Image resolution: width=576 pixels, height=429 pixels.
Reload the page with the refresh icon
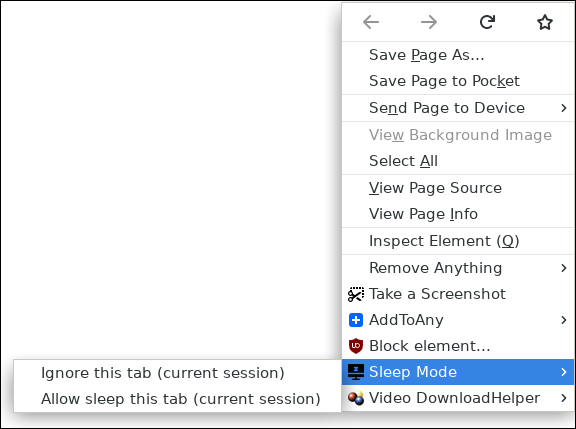pos(487,22)
